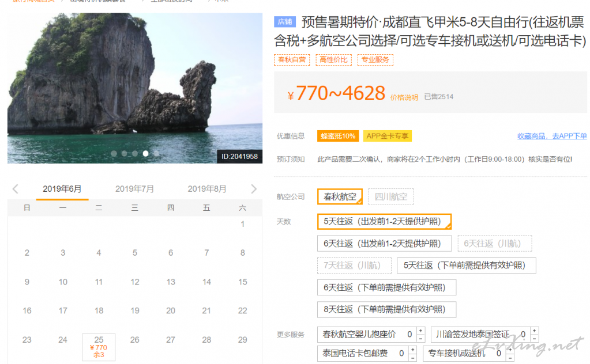Click the blue 店铺 shop badge
This screenshot has width=590, height=364.
[285, 22]
